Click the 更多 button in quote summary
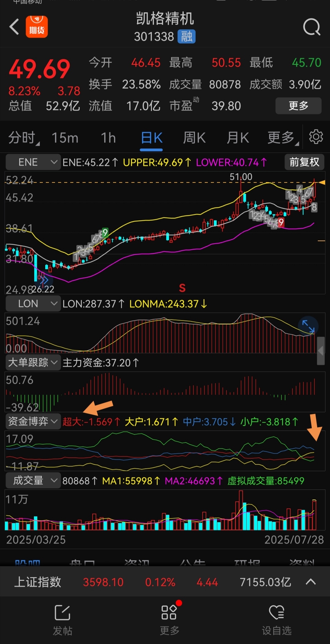 (x=299, y=106)
